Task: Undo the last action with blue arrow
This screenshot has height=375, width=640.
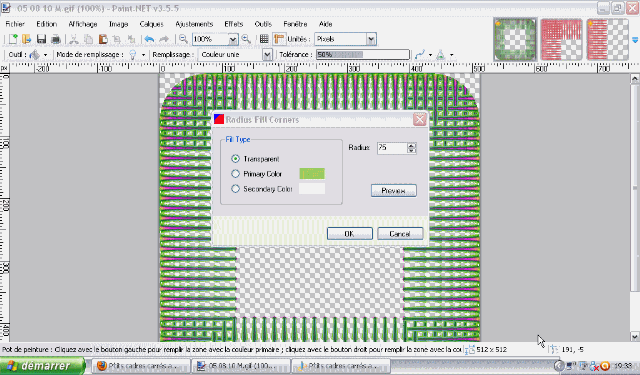Action: [x=149, y=39]
